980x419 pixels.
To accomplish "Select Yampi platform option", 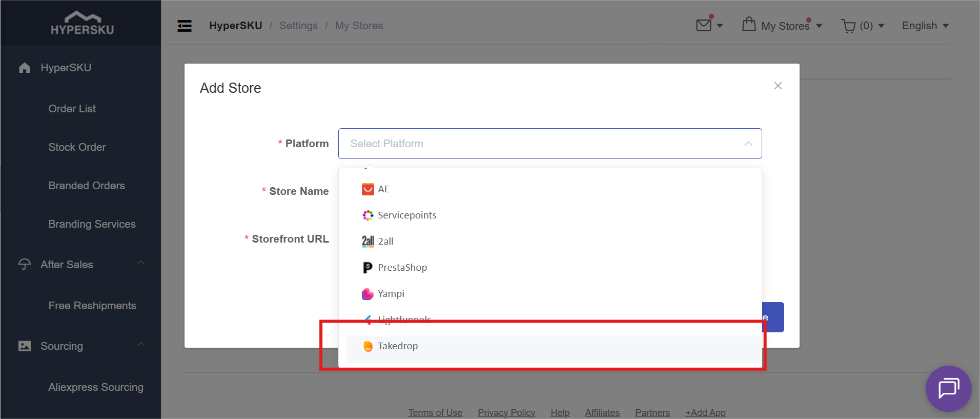I will click(550, 294).
